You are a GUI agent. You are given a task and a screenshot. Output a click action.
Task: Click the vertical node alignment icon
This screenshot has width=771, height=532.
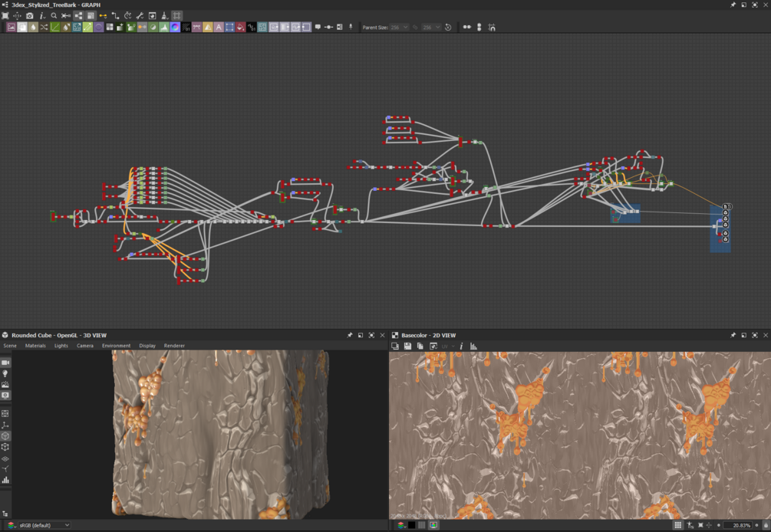(479, 27)
